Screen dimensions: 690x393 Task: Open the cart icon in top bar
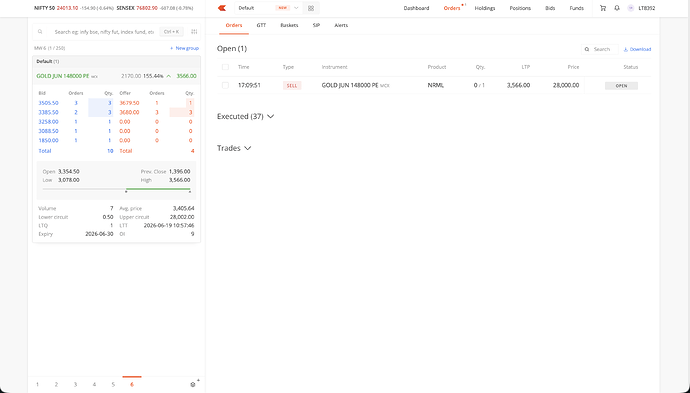[603, 8]
